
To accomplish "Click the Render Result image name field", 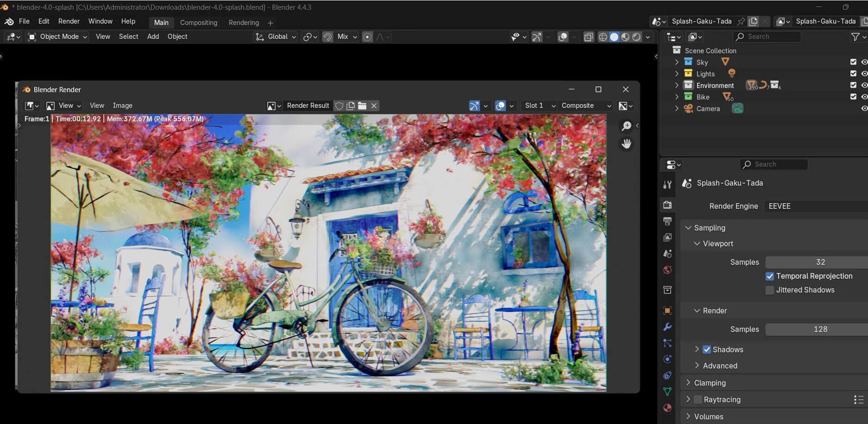I will (308, 106).
